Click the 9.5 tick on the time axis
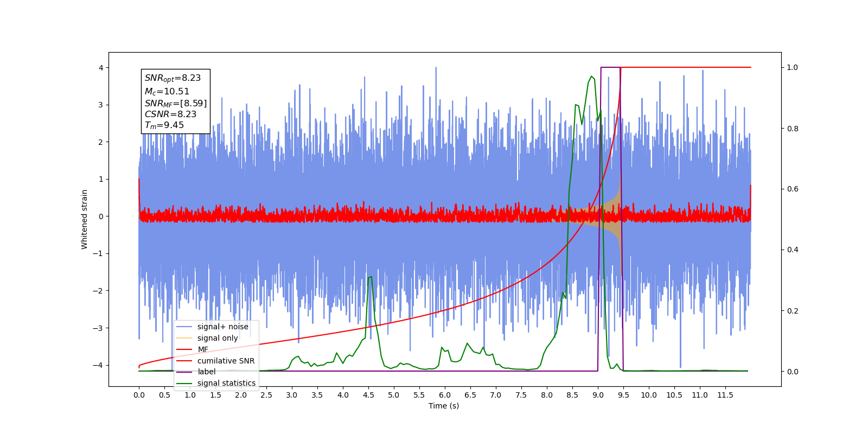 point(623,395)
